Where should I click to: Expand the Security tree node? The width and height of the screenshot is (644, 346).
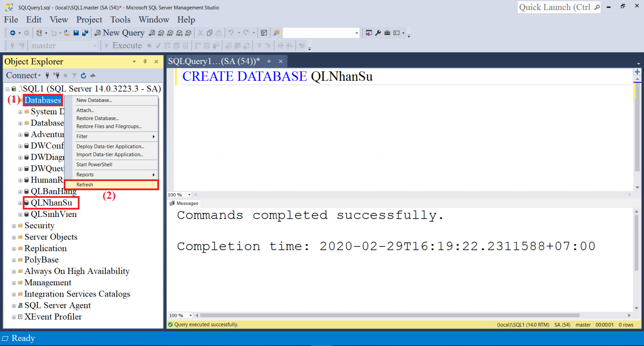tap(13, 225)
